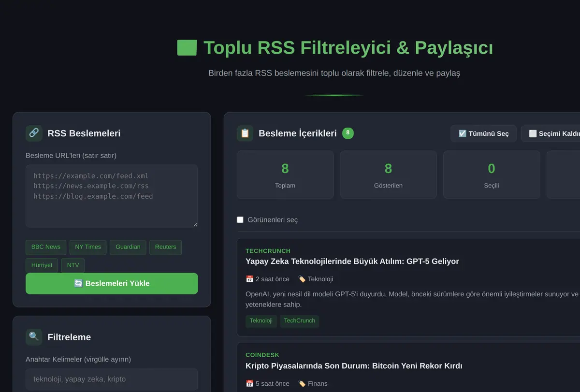Open the GPT-5 Geliyor article title
The image size is (580, 392).
352,261
